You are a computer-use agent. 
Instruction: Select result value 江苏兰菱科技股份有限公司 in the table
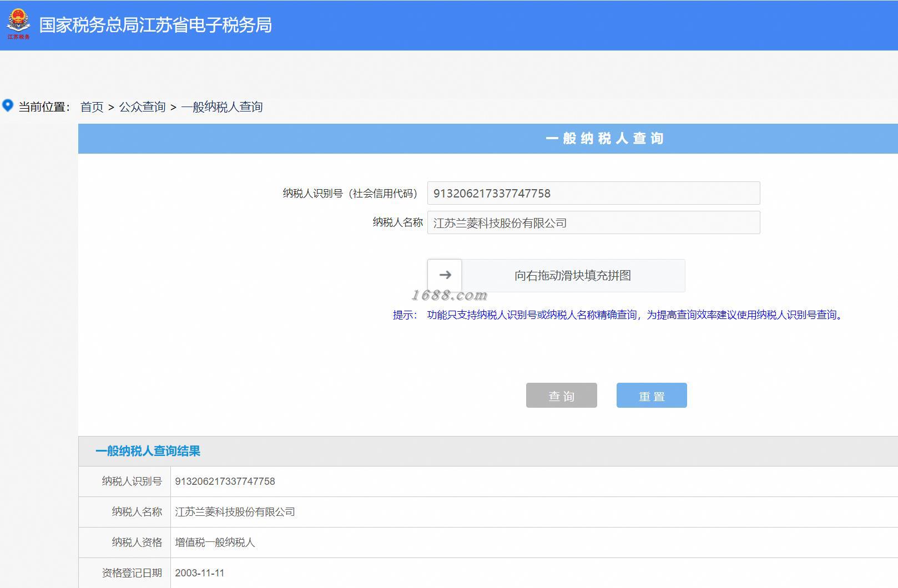[x=235, y=512]
